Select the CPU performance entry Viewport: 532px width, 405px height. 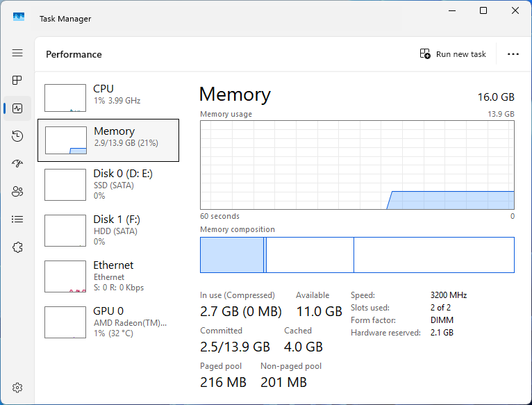tap(108, 98)
